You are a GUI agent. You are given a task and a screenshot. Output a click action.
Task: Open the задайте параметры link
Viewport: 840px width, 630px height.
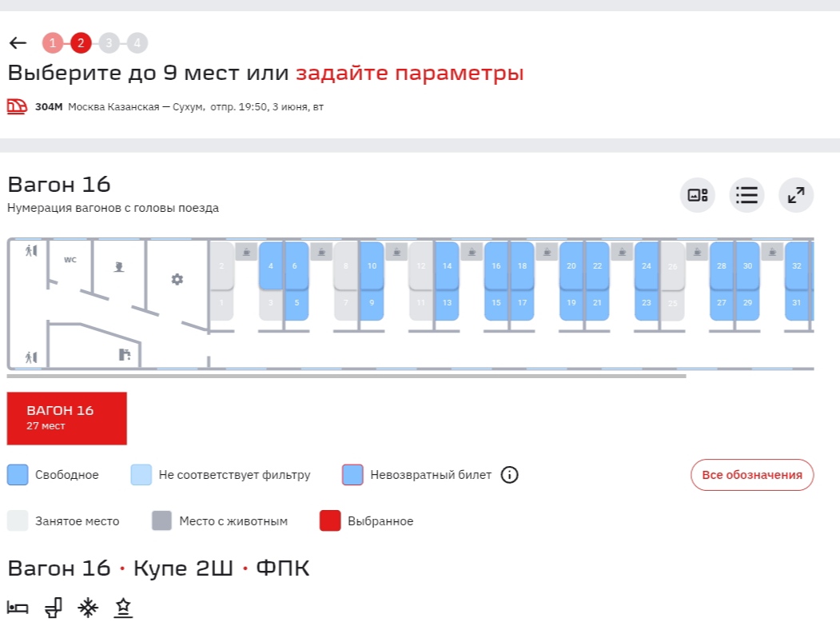pos(409,74)
